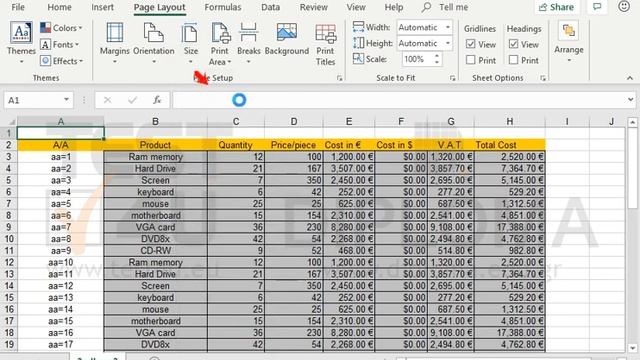Open the Breaks menu
This screenshot has height=360, width=640.
click(x=249, y=43)
